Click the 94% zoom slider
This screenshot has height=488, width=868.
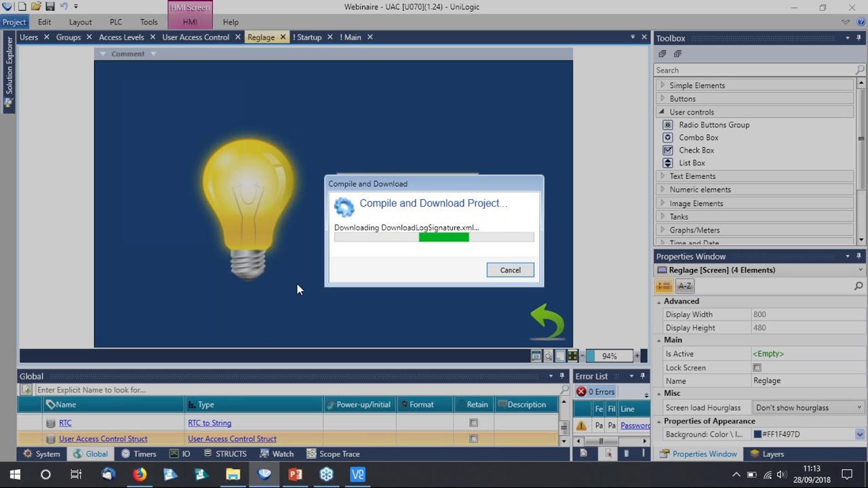(610, 356)
